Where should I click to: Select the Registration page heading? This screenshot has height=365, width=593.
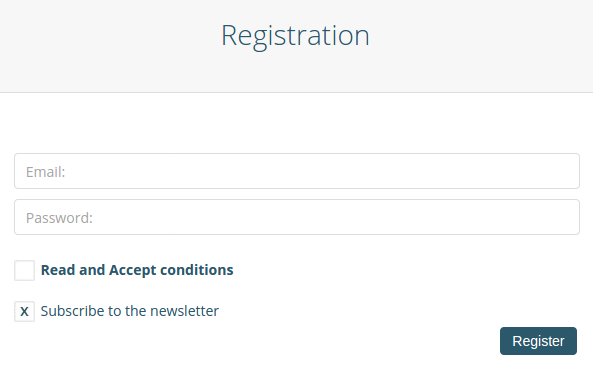coord(295,36)
